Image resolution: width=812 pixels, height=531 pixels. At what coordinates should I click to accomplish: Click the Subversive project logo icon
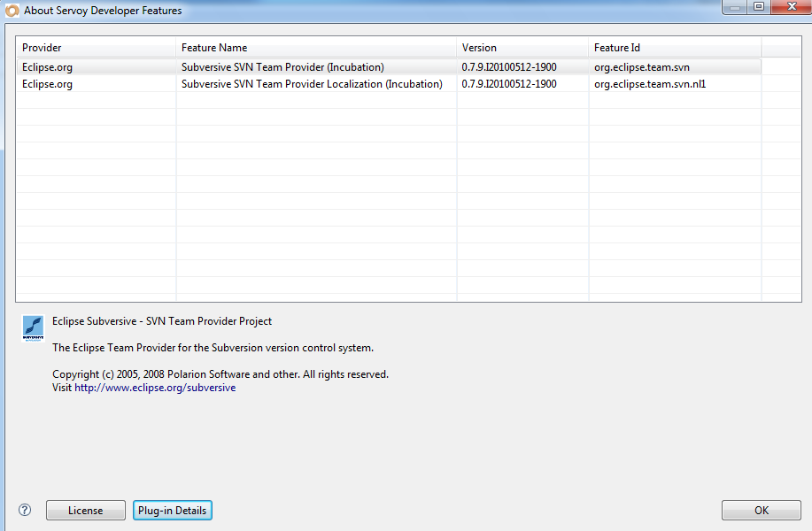pyautogui.click(x=33, y=328)
